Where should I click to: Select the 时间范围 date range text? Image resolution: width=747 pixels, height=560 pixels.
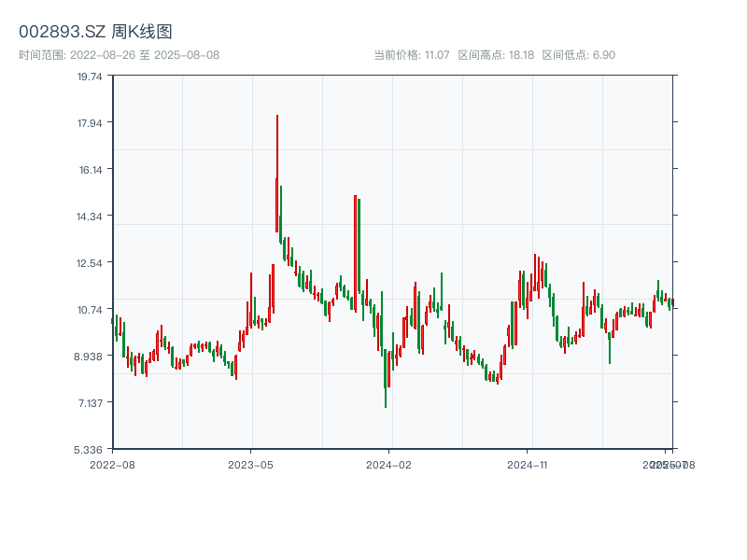[x=119, y=55]
